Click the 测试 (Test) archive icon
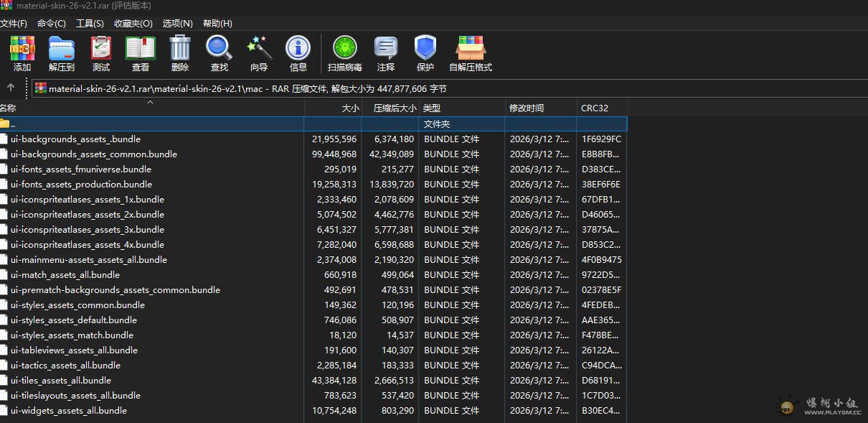This screenshot has width=868, height=423. coord(100,52)
